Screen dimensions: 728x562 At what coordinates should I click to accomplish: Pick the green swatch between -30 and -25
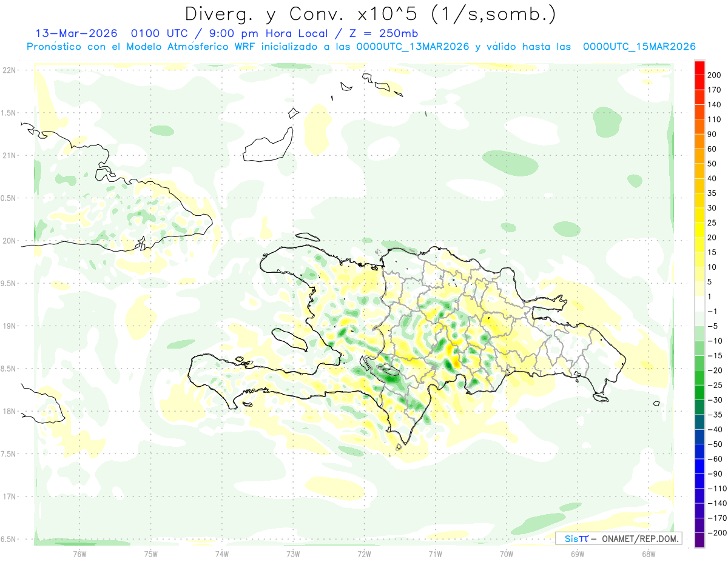click(699, 393)
